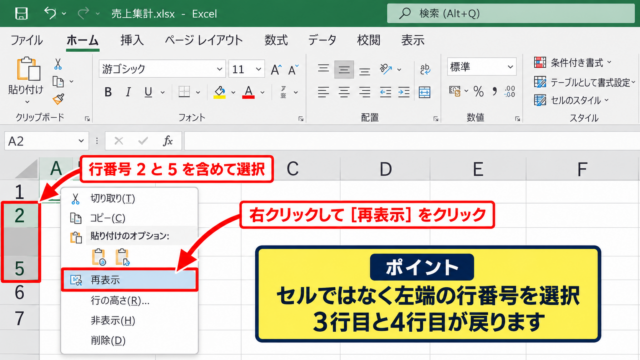Click the insert function fx button
The image size is (640, 360).
click(167, 141)
